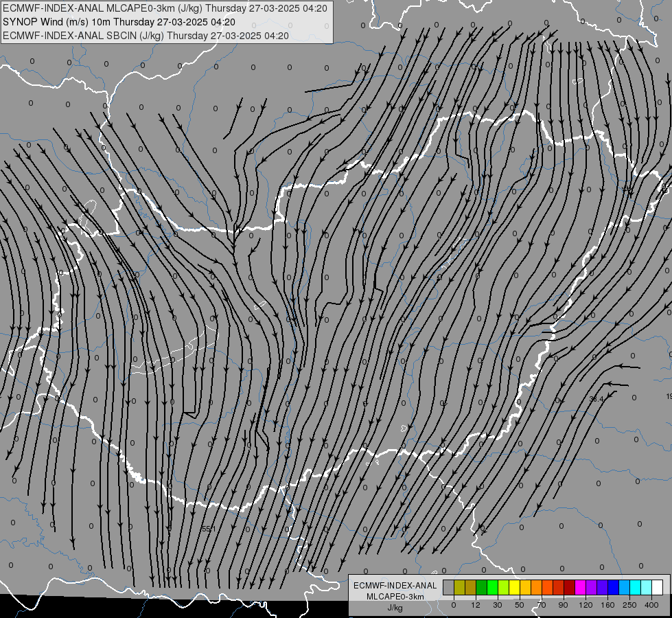Click the 90 tick label on the colorbar

pos(563,605)
